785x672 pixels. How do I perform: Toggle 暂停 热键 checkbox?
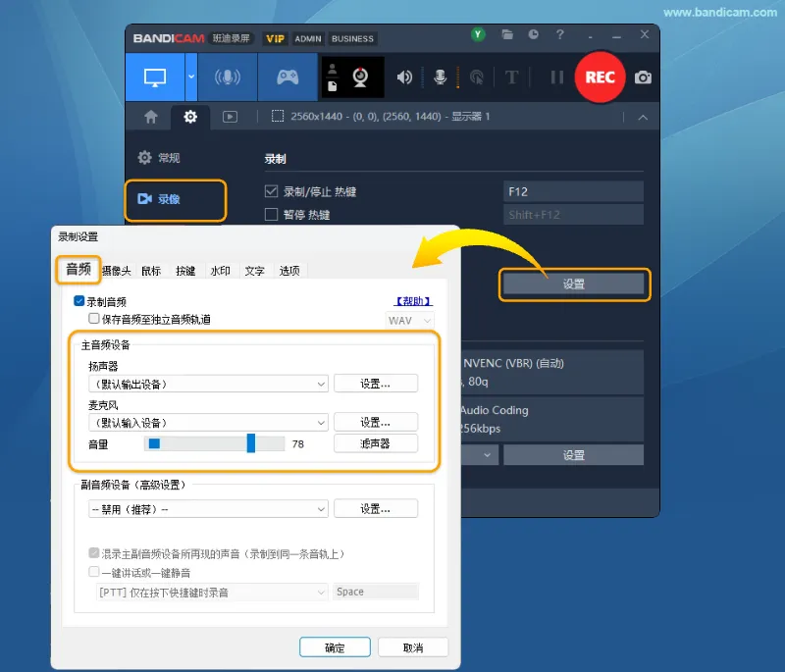[271, 215]
